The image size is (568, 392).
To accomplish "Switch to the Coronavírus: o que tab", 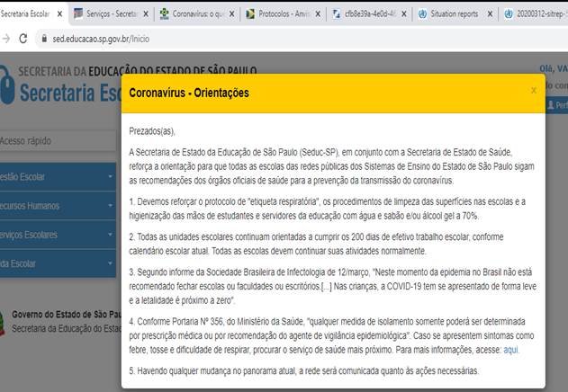I will tap(198, 13).
